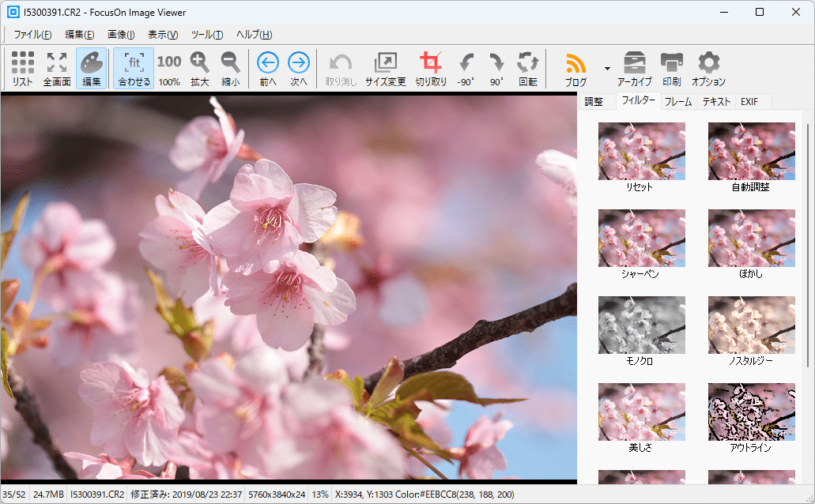Screen dimensions: 815x504
Task: Zoom in with the 拡大 magnifier
Action: click(x=199, y=69)
